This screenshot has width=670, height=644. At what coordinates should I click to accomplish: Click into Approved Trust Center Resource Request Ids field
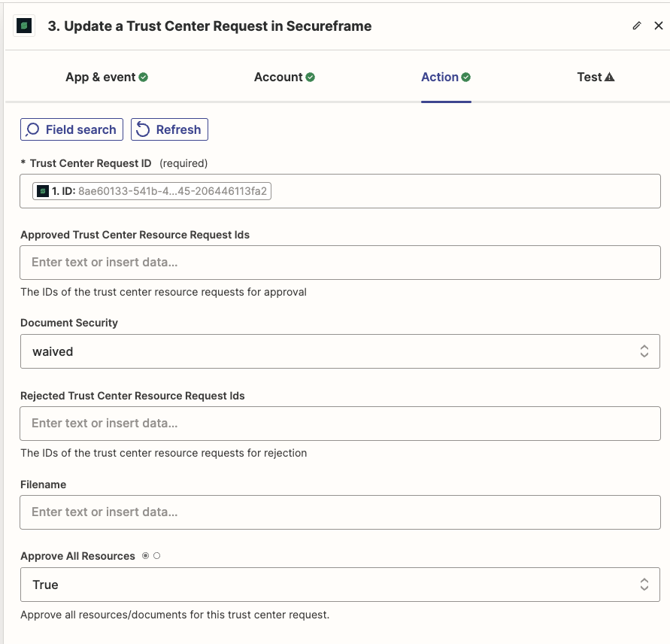pyautogui.click(x=340, y=263)
